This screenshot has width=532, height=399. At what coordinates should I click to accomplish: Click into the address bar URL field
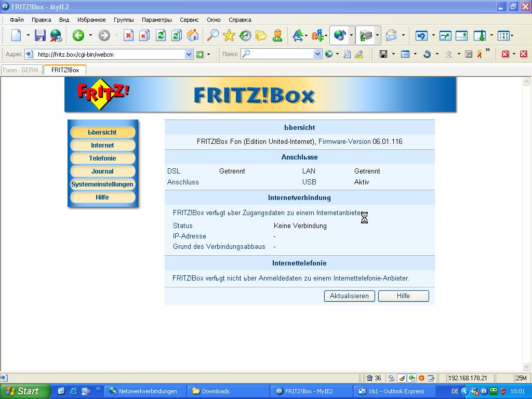click(x=110, y=54)
